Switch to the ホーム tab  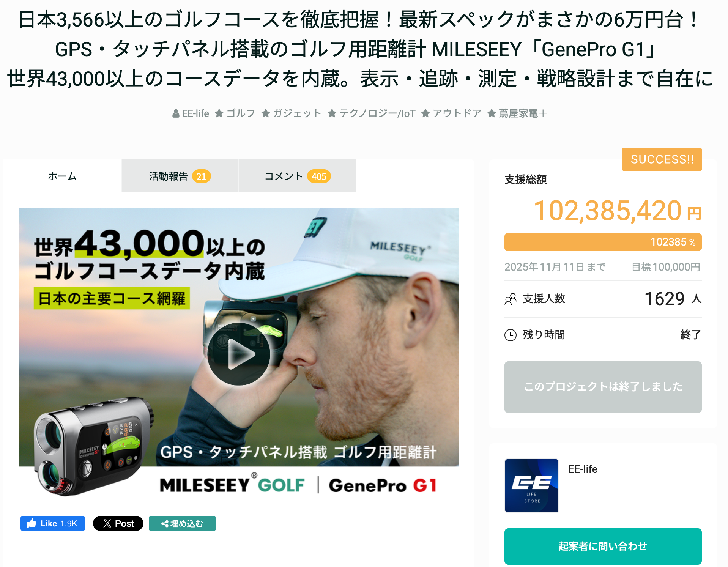click(62, 176)
